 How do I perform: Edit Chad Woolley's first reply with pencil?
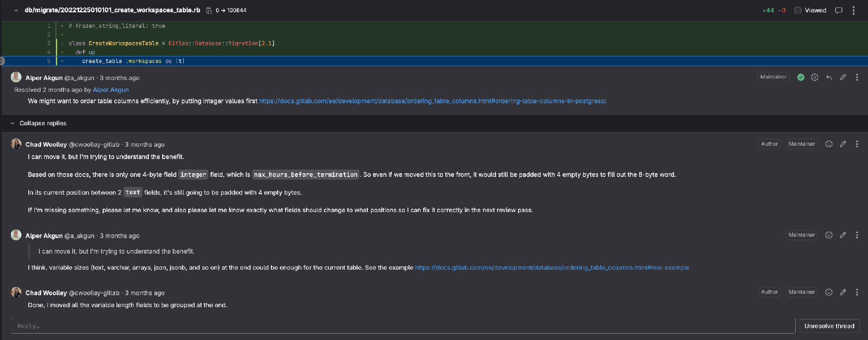(843, 144)
